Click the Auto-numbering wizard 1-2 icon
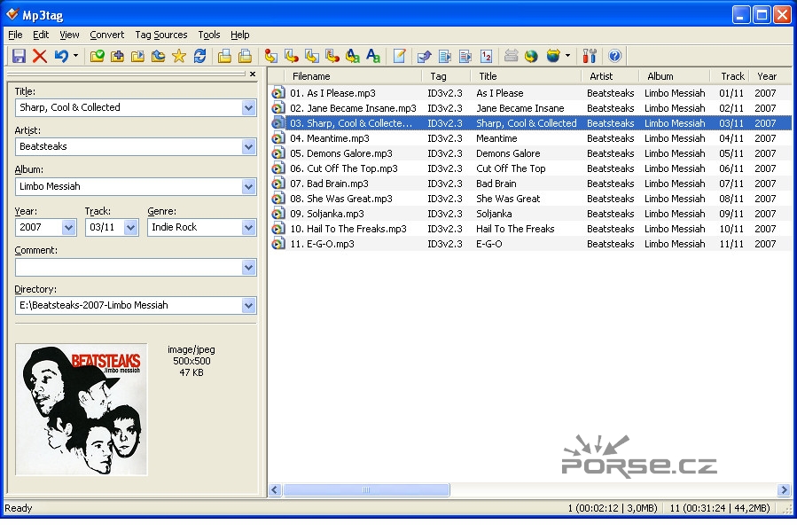This screenshot has width=797, height=532. click(487, 56)
